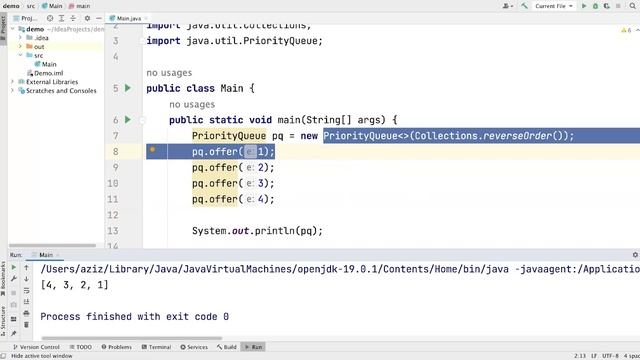The height and width of the screenshot is (360, 640).
Task: Expand all items in Project panel
Action: click(x=61, y=18)
